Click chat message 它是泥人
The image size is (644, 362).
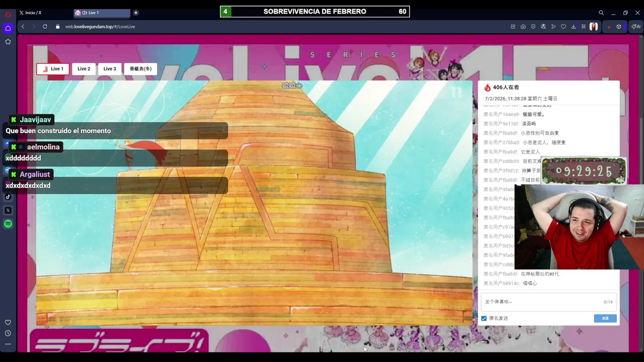click(530, 152)
